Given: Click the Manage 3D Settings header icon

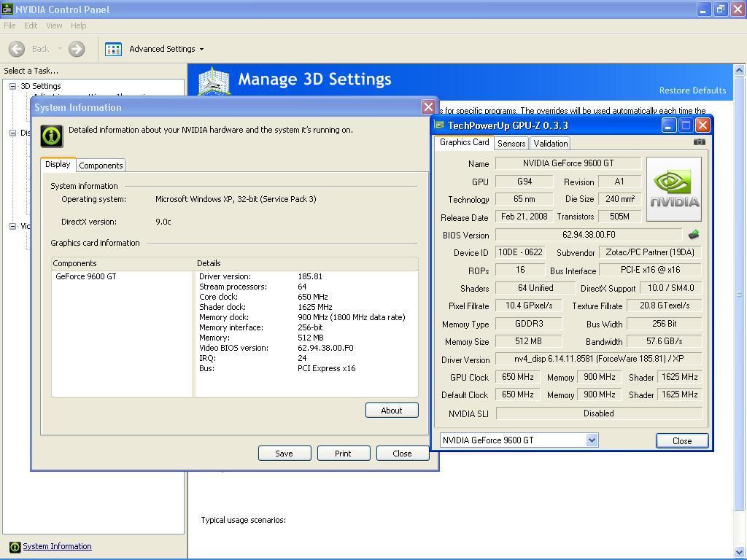Looking at the screenshot, I should 214,80.
